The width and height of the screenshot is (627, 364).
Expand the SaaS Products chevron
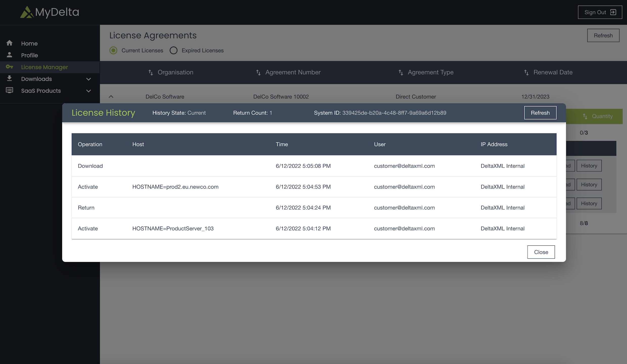coord(88,91)
